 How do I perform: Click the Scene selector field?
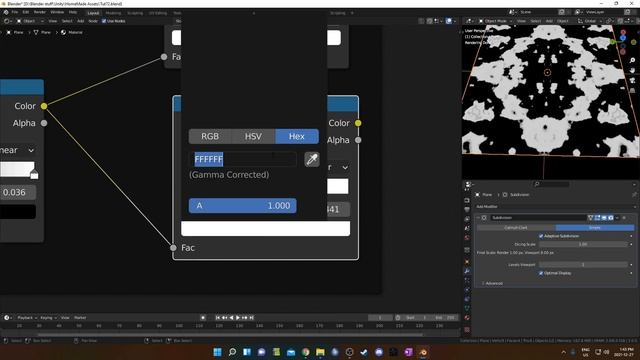pyautogui.click(x=538, y=12)
